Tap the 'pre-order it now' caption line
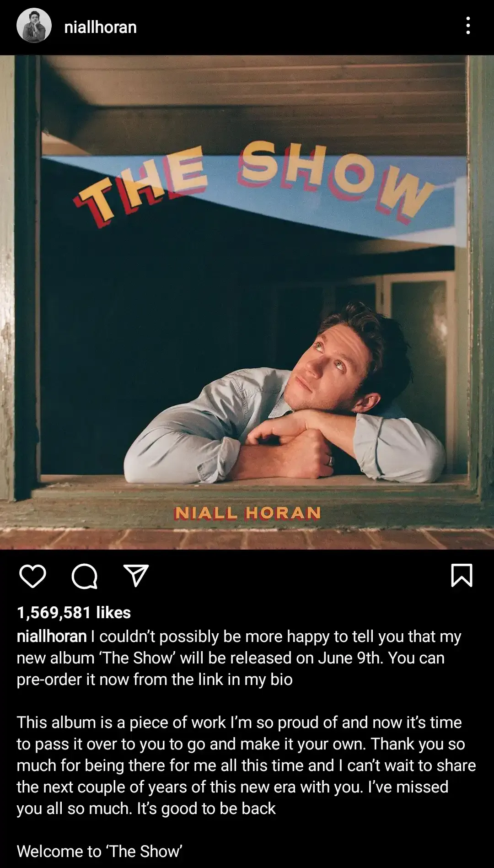494x868 pixels. [155, 679]
